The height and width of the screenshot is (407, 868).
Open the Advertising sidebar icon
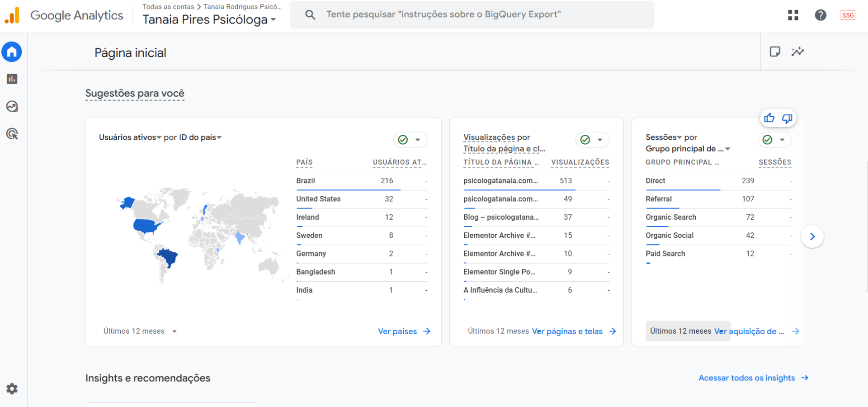tap(12, 134)
